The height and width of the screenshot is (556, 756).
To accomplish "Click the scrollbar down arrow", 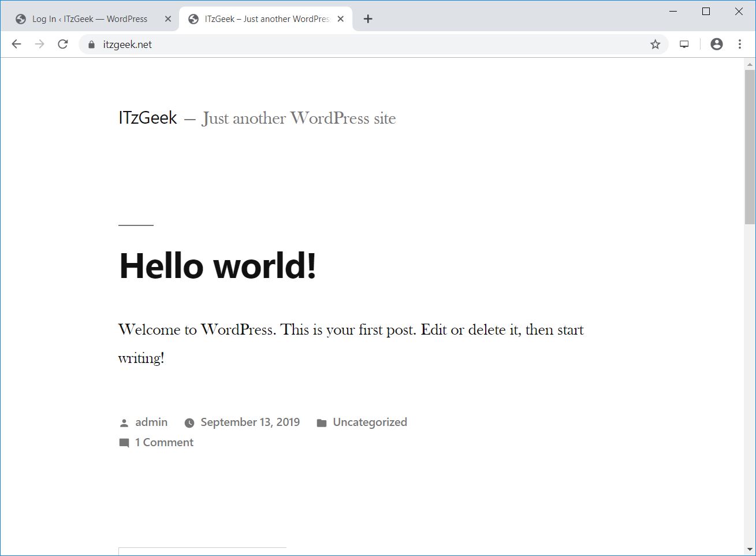I will pos(750,550).
